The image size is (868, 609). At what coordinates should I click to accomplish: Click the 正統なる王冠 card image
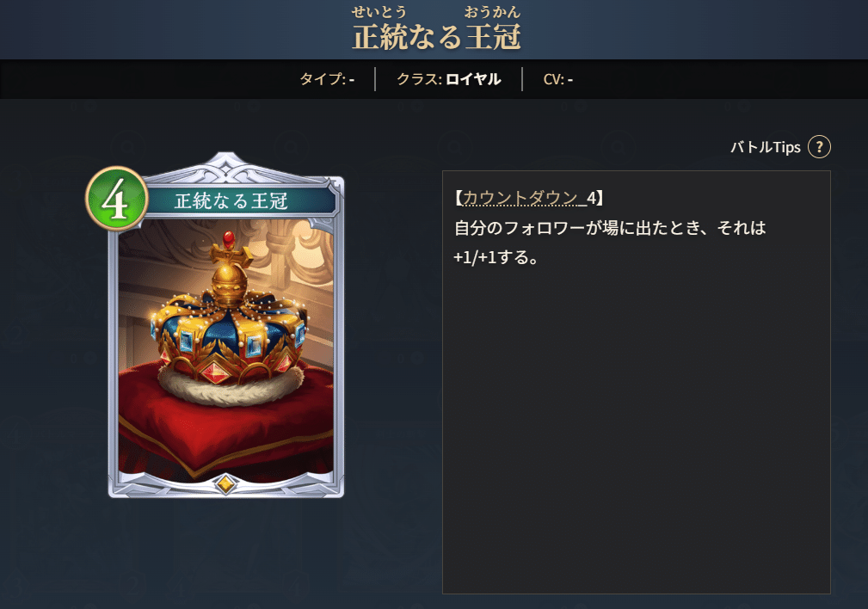(226, 350)
